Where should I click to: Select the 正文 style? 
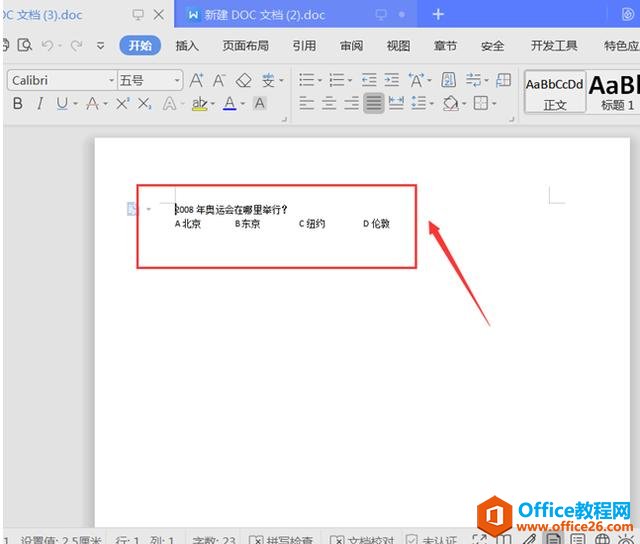[x=555, y=93]
